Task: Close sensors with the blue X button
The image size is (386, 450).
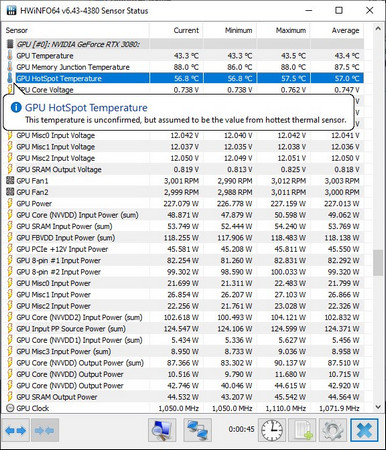Action: pyautogui.click(x=364, y=430)
